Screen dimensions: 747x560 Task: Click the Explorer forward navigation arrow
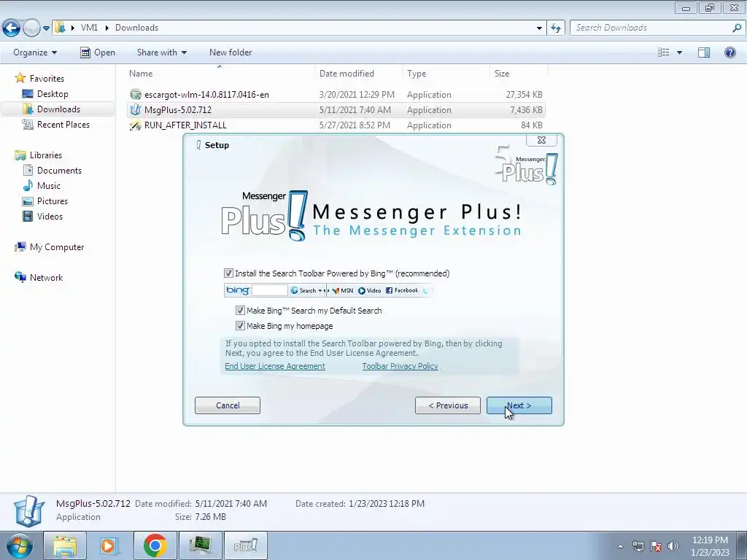pos(31,28)
